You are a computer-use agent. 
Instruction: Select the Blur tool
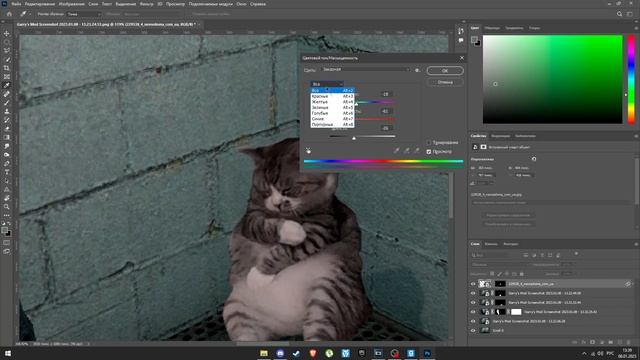pos(7,146)
